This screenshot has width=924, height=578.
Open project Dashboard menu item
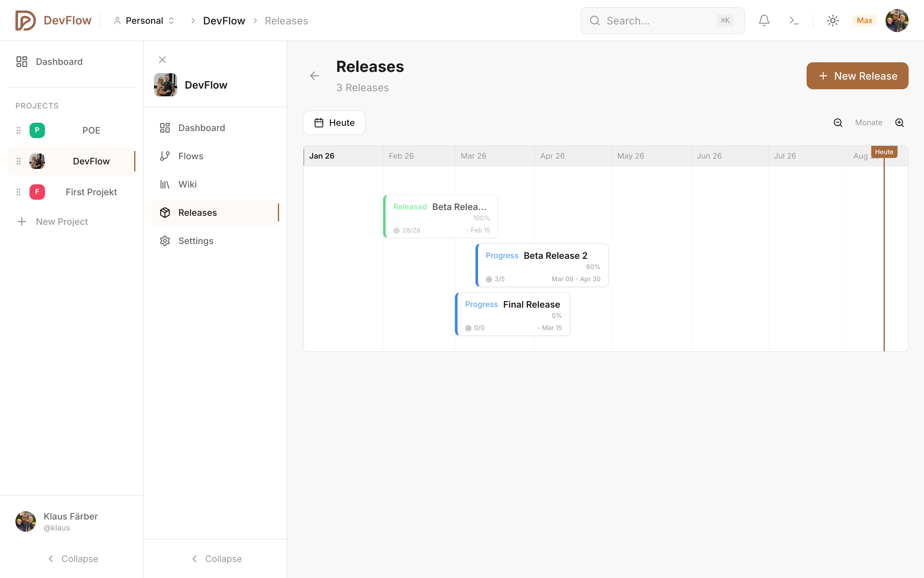pos(215,128)
